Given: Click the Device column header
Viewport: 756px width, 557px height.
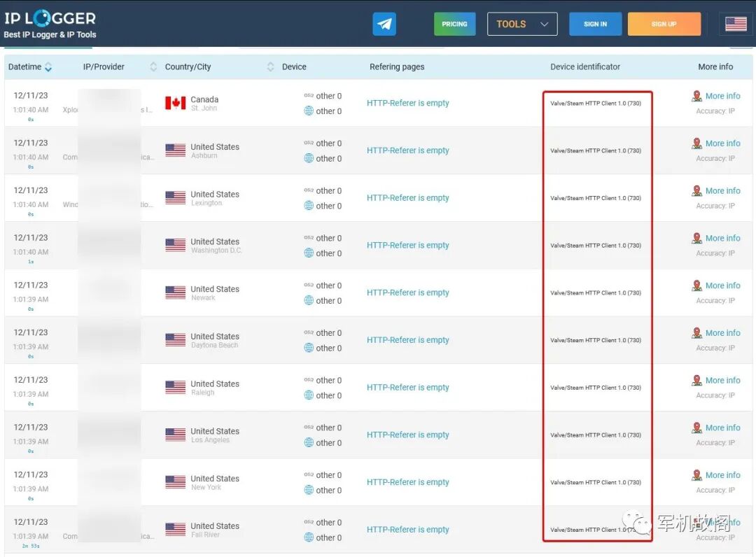Looking at the screenshot, I should pos(294,67).
